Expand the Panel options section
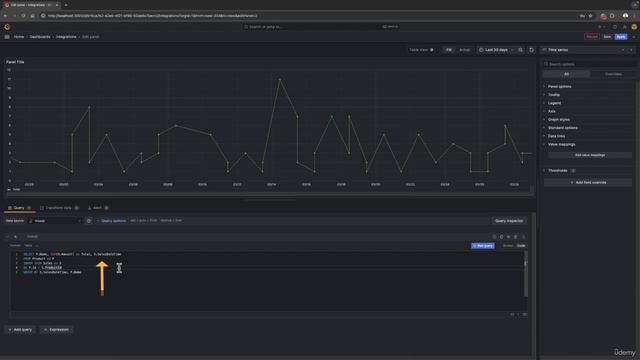640x360 pixels. pyautogui.click(x=559, y=87)
